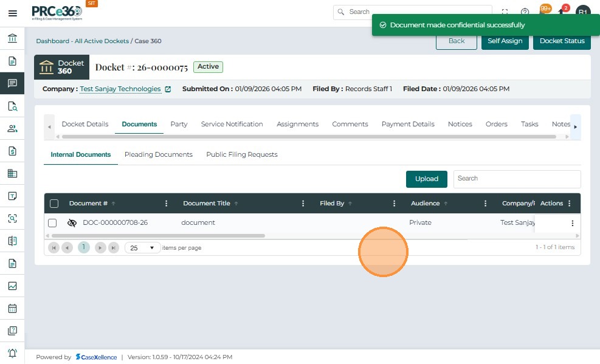Open Filed By column options menu

click(394, 204)
